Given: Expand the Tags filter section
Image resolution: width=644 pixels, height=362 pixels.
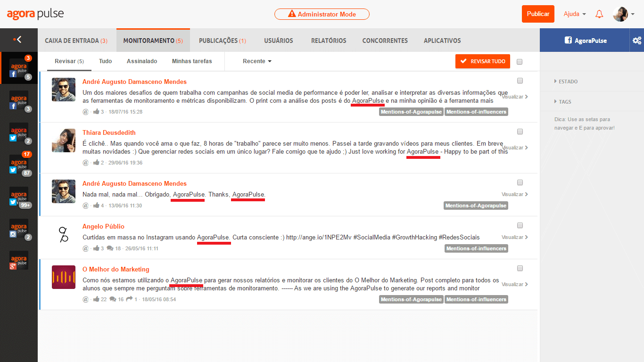Looking at the screenshot, I should [x=563, y=102].
